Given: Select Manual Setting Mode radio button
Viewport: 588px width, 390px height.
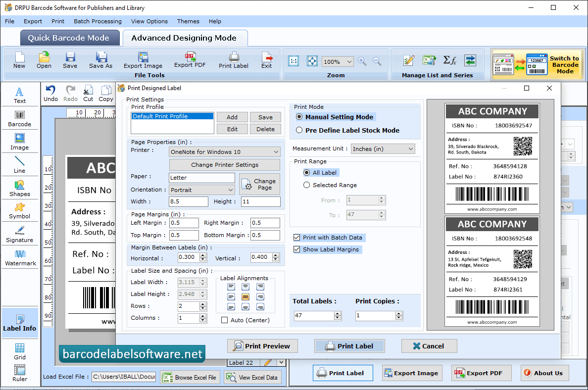Looking at the screenshot, I should coord(299,117).
